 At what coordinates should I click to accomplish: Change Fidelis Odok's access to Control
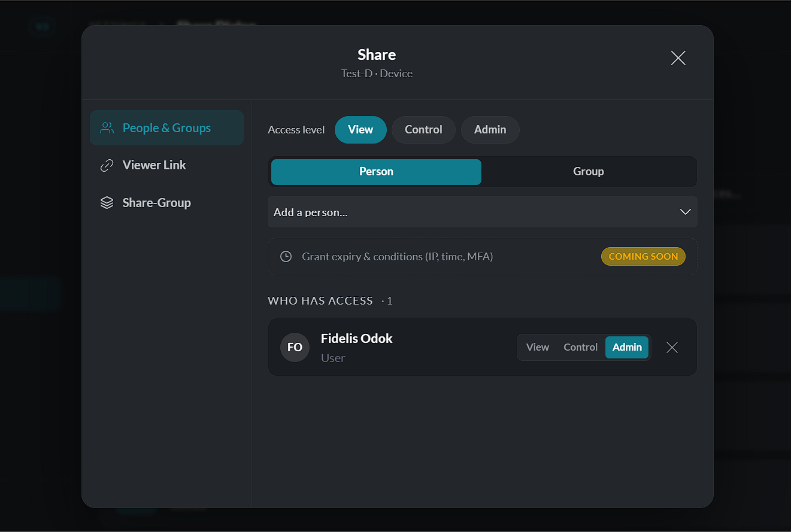[580, 348]
